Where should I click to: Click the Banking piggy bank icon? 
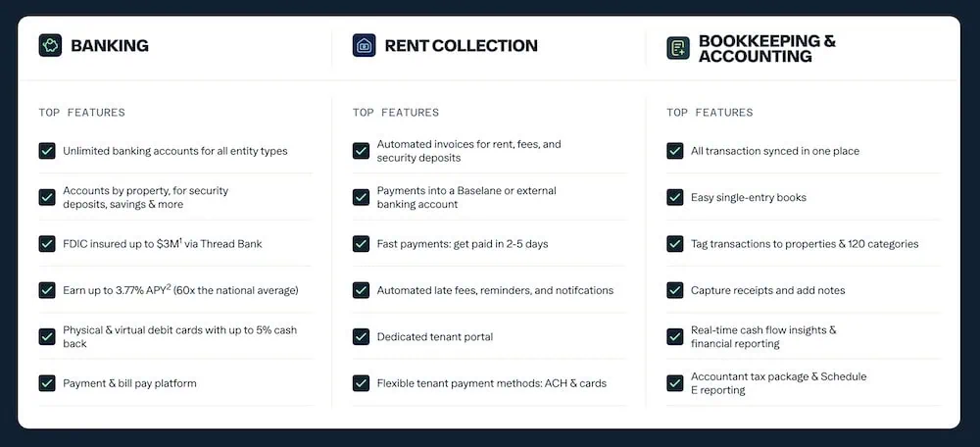click(50, 45)
